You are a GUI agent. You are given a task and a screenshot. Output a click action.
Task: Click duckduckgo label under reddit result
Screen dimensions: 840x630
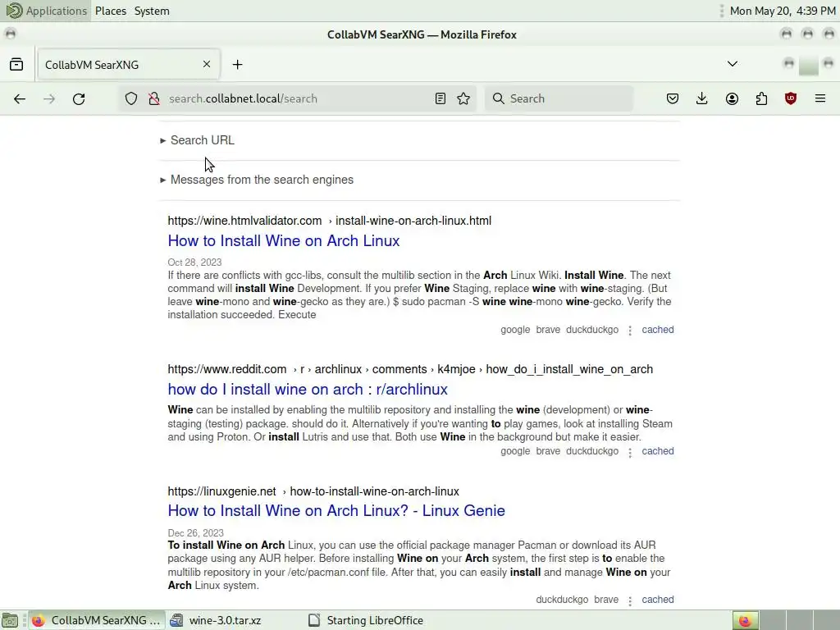point(592,451)
